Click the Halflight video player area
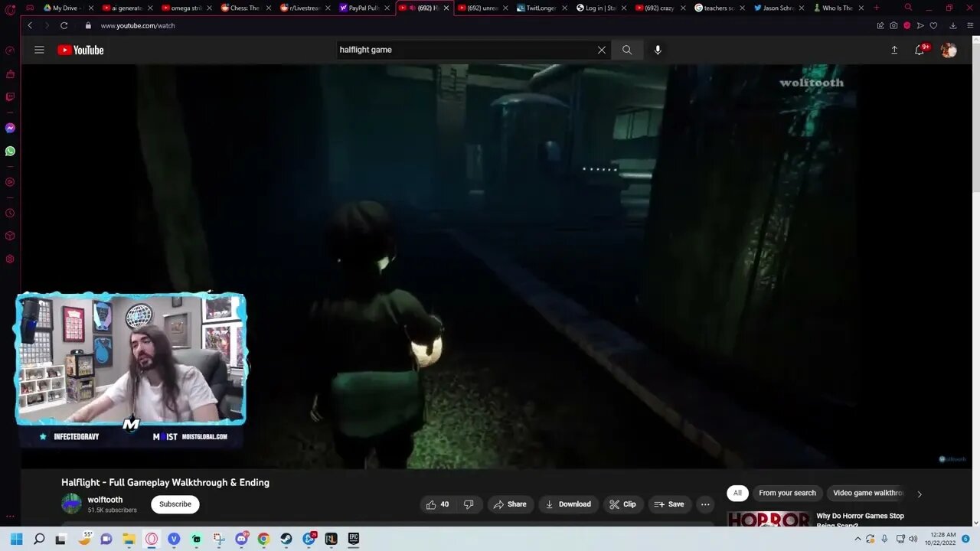 pyautogui.click(x=496, y=266)
